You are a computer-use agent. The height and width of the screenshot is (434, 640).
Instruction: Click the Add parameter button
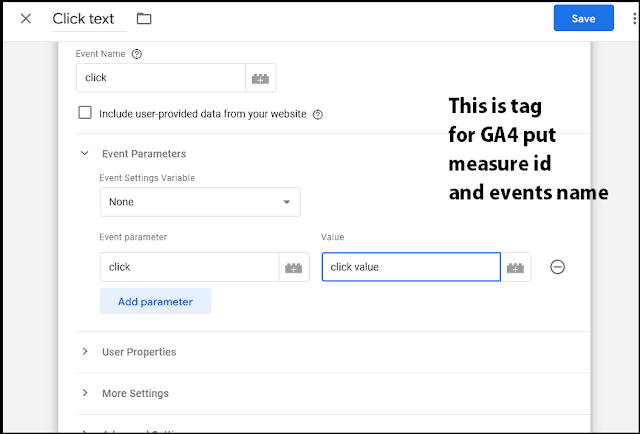point(155,301)
